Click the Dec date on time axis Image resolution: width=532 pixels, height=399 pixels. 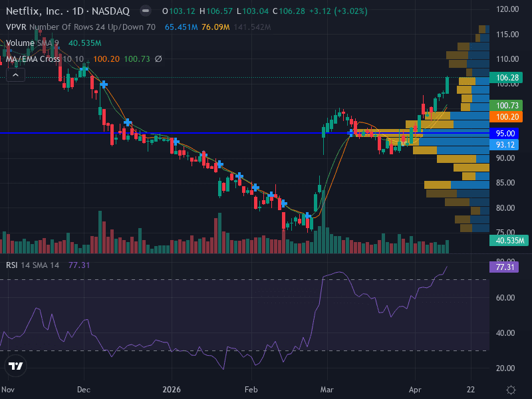coord(84,390)
